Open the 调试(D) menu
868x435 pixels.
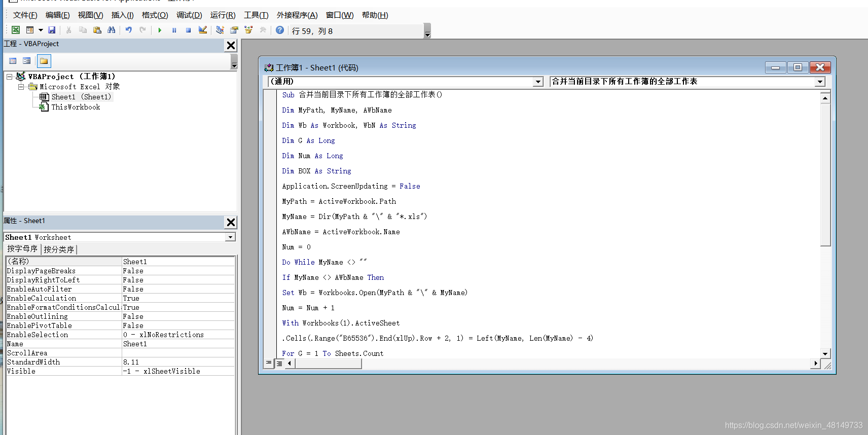[x=189, y=15]
